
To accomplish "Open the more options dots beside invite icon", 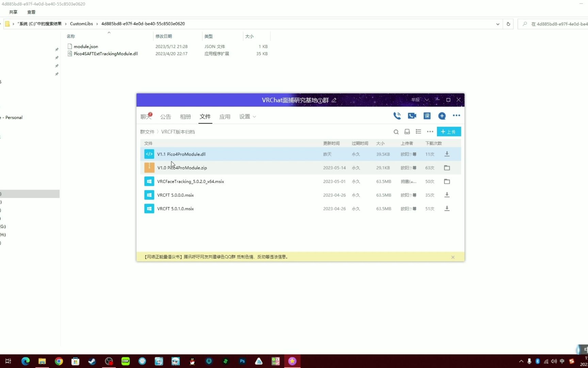I will pos(456,116).
